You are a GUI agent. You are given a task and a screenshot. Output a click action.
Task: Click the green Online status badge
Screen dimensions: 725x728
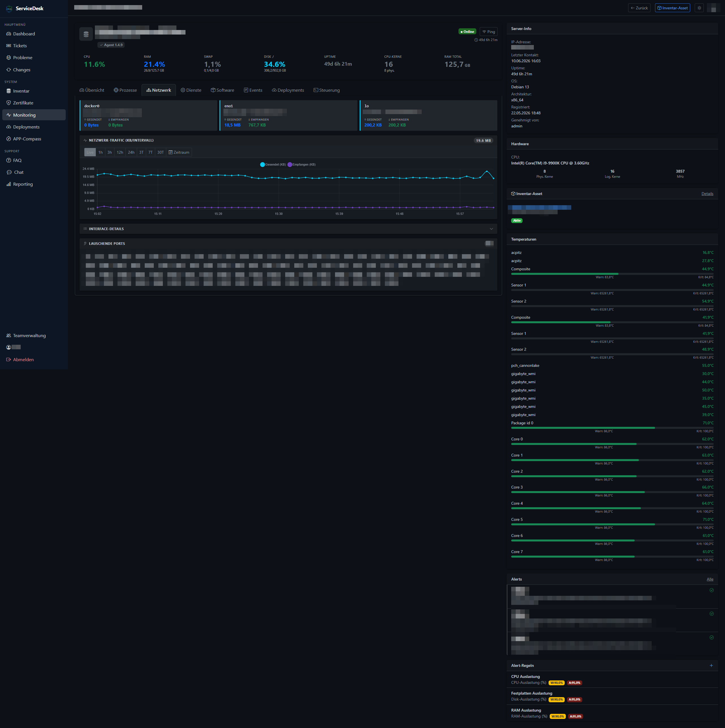coord(467,32)
